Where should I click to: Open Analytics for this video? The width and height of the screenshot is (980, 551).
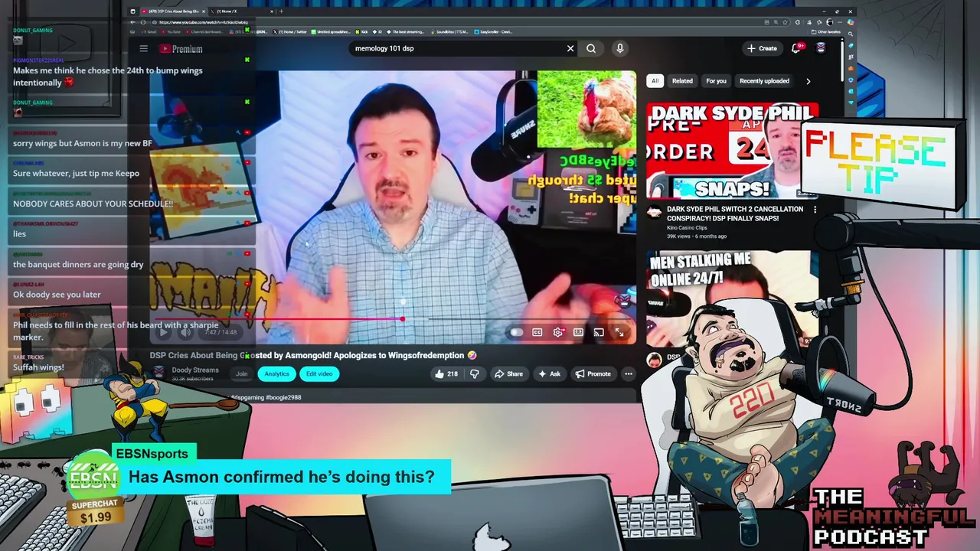coord(276,374)
